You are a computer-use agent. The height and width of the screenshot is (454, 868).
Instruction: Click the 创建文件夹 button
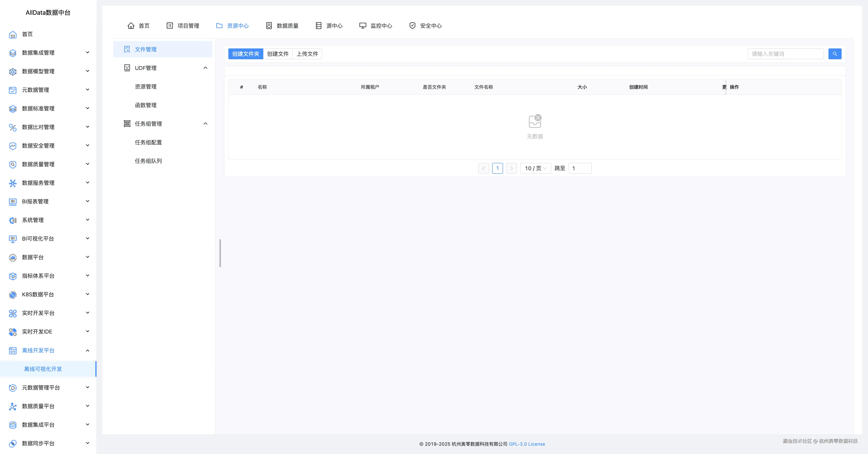click(245, 54)
